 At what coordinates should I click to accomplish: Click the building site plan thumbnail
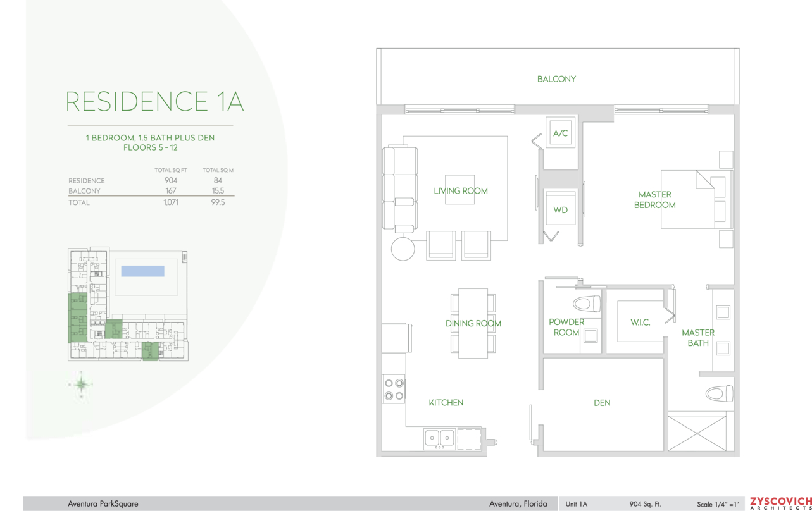pos(128,305)
